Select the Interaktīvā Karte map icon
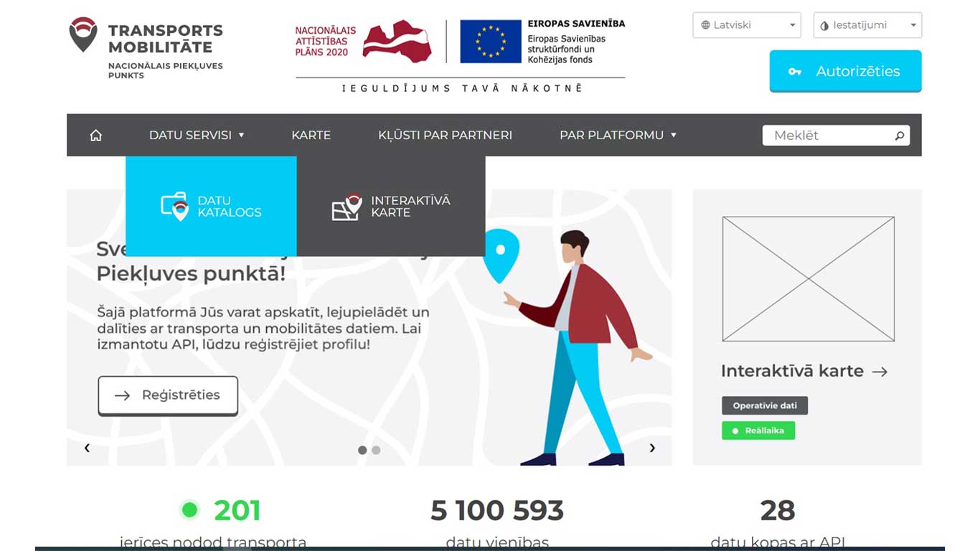 click(x=347, y=207)
